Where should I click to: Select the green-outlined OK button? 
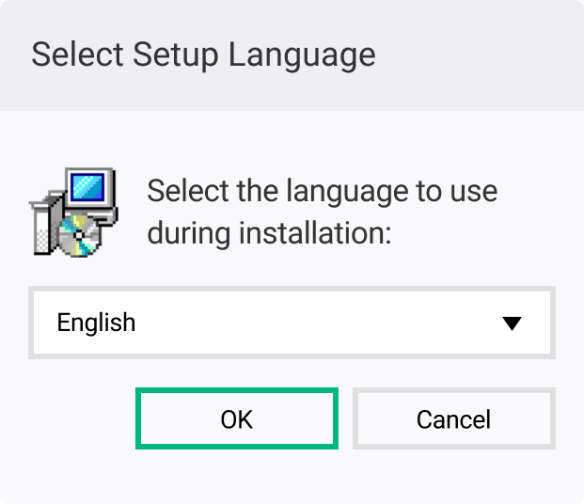coord(237,419)
